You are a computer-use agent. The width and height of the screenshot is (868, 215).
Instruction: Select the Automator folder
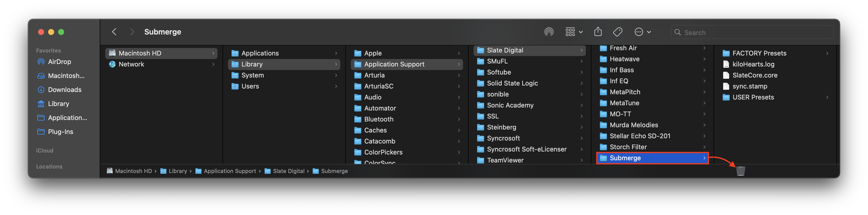[407, 108]
